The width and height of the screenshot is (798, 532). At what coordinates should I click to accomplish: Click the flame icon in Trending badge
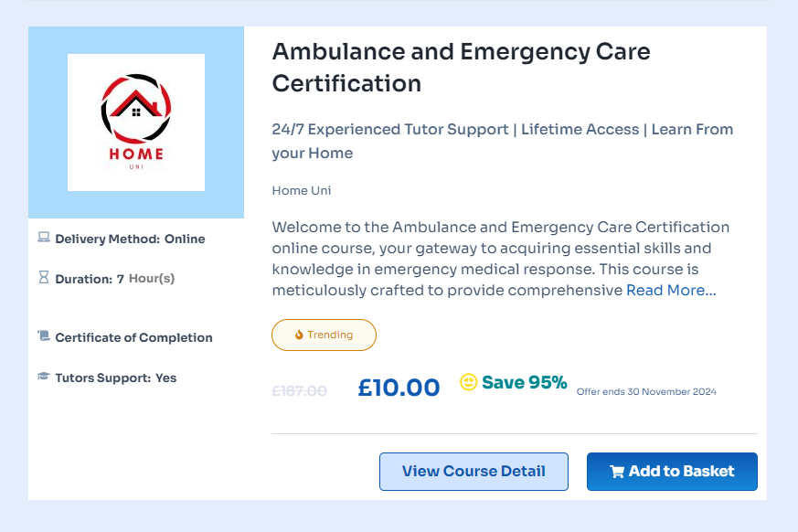pos(299,335)
